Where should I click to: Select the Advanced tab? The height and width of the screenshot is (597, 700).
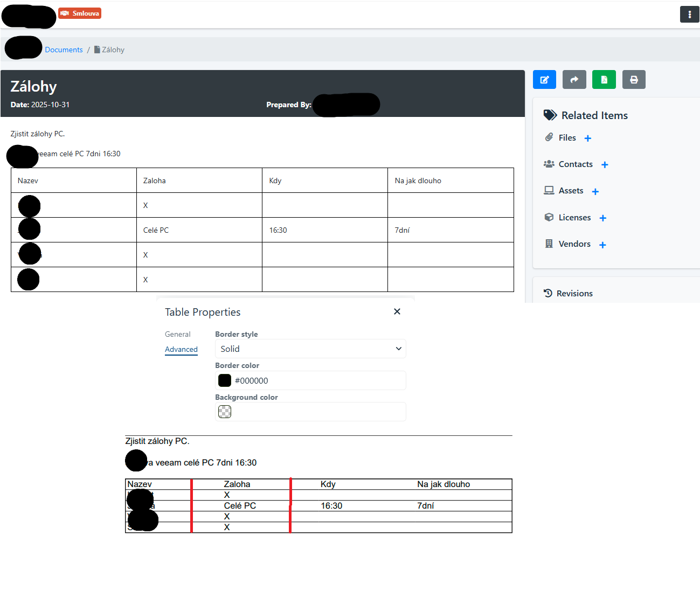coord(181,349)
